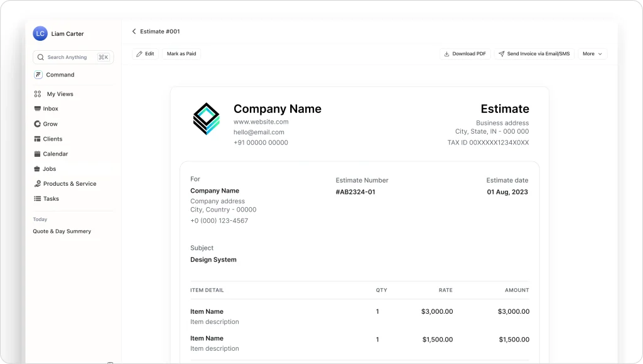643x364 pixels.
Task: Click the Grow icon in the sidebar
Action: pyautogui.click(x=38, y=124)
